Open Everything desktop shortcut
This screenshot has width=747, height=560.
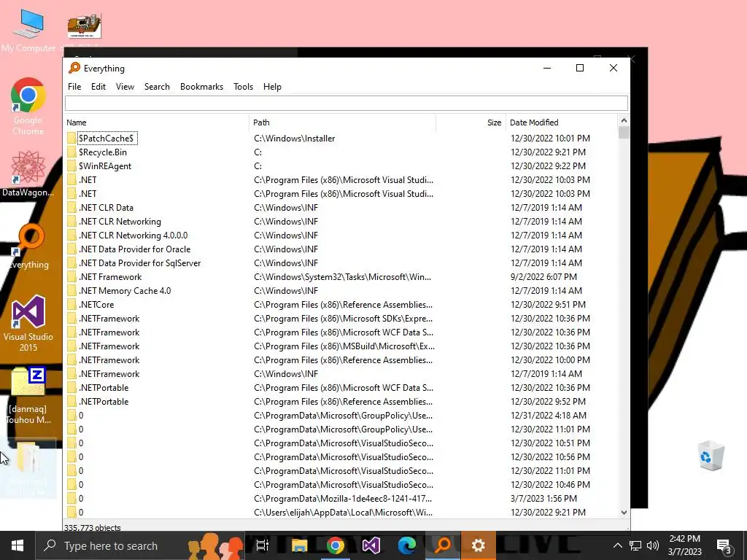tap(29, 246)
